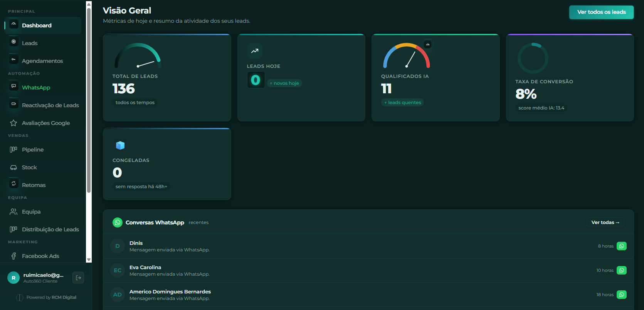Click the Ver todas button in Conversas
Screen dimensions: 644x310
tap(605, 222)
